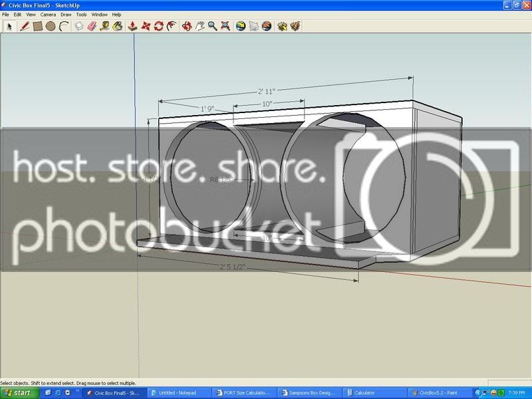Open the View menu
The image size is (532, 399).
point(31,15)
